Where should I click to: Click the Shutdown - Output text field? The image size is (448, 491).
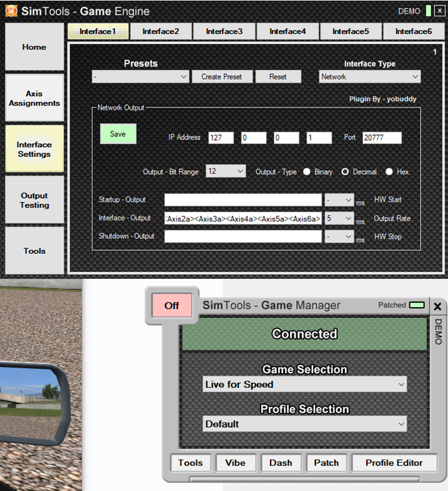point(243,236)
